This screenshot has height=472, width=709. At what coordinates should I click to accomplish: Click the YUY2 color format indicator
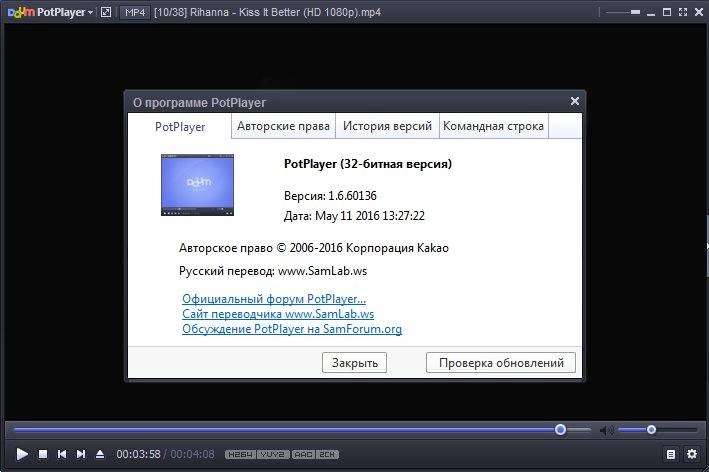point(273,454)
